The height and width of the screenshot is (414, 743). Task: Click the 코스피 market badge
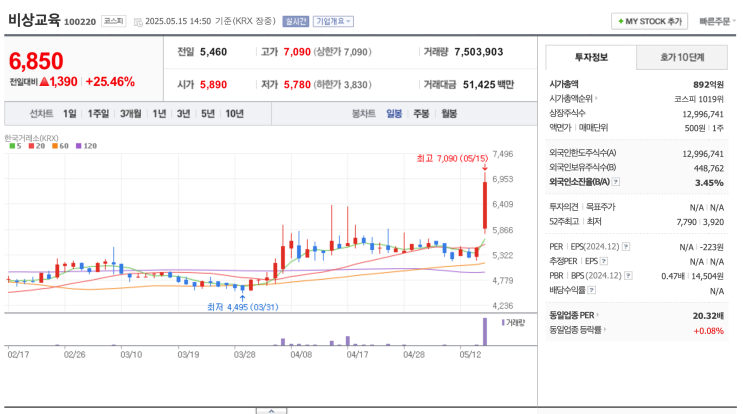click(114, 21)
